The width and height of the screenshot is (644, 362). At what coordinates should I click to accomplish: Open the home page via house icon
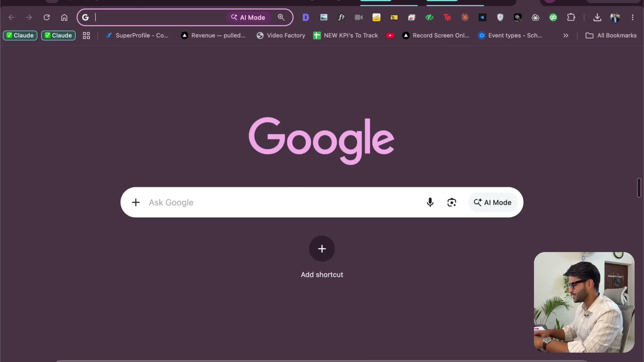[x=64, y=17]
